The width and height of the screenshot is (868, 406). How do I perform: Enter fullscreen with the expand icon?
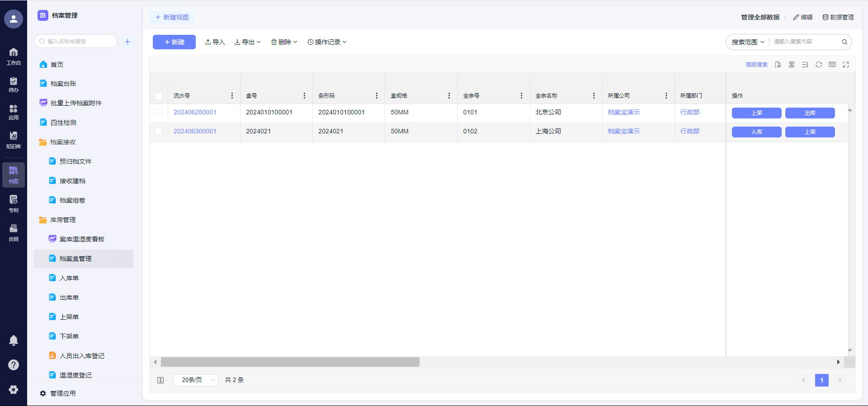click(x=845, y=65)
